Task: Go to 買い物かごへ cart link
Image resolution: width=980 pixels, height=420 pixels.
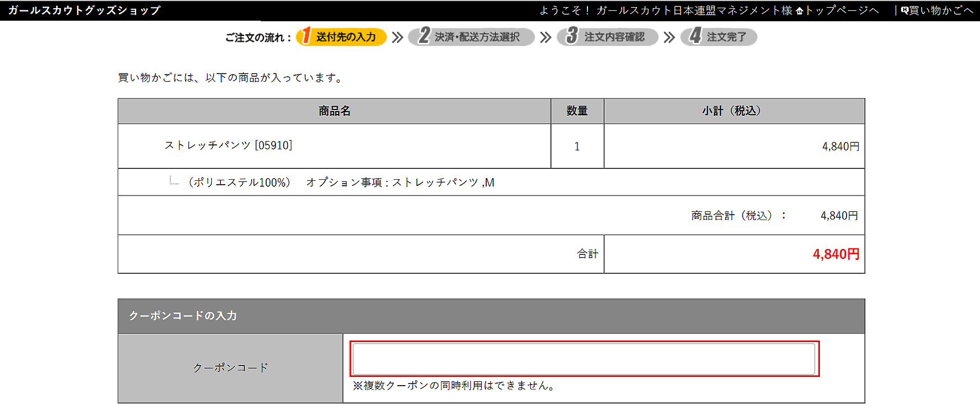Action: pyautogui.click(x=941, y=10)
